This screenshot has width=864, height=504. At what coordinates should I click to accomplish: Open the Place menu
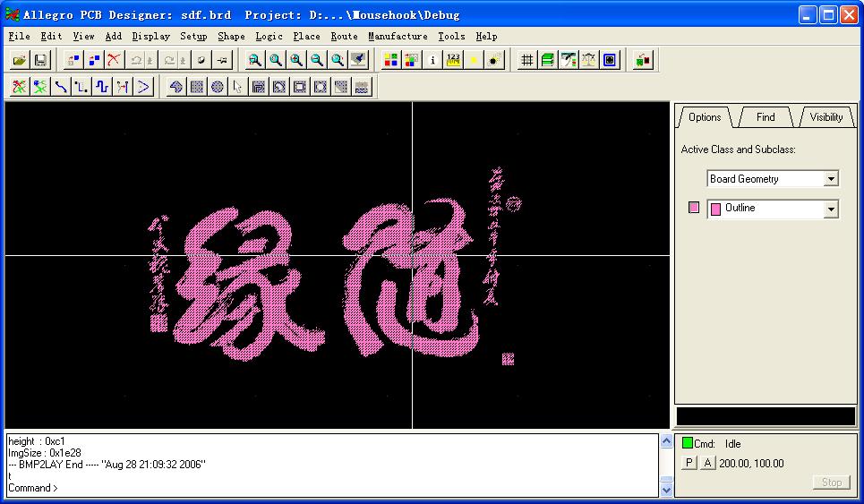(306, 37)
